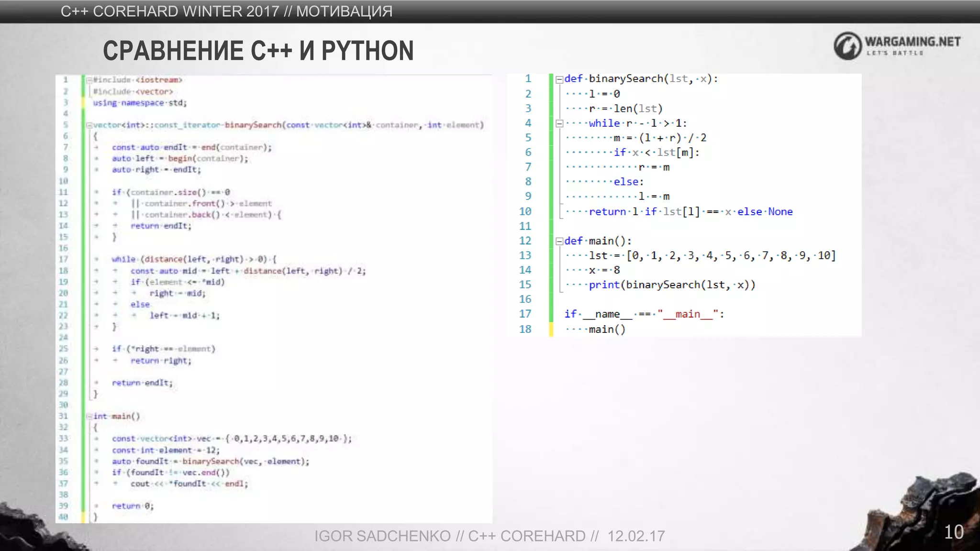This screenshot has height=551, width=980.
Task: Click C++ line 'using namespace std;'
Action: 140,103
